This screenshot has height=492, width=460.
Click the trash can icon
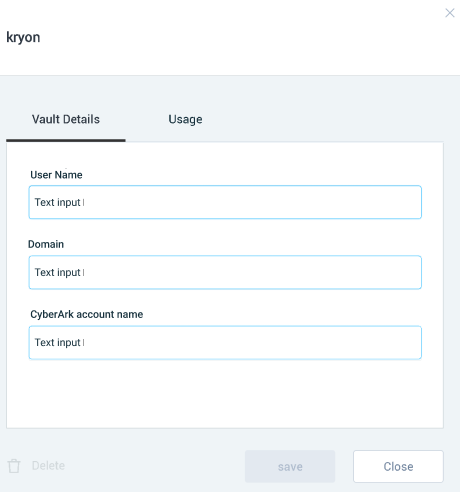coord(14,466)
